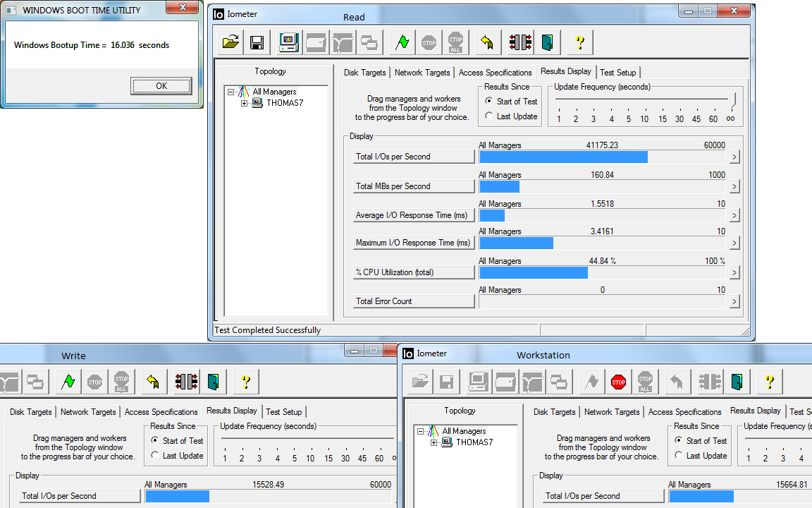Viewport: 812px width, 508px height.
Task: Click disconnect icon in Write window toolbar
Action: (186, 382)
